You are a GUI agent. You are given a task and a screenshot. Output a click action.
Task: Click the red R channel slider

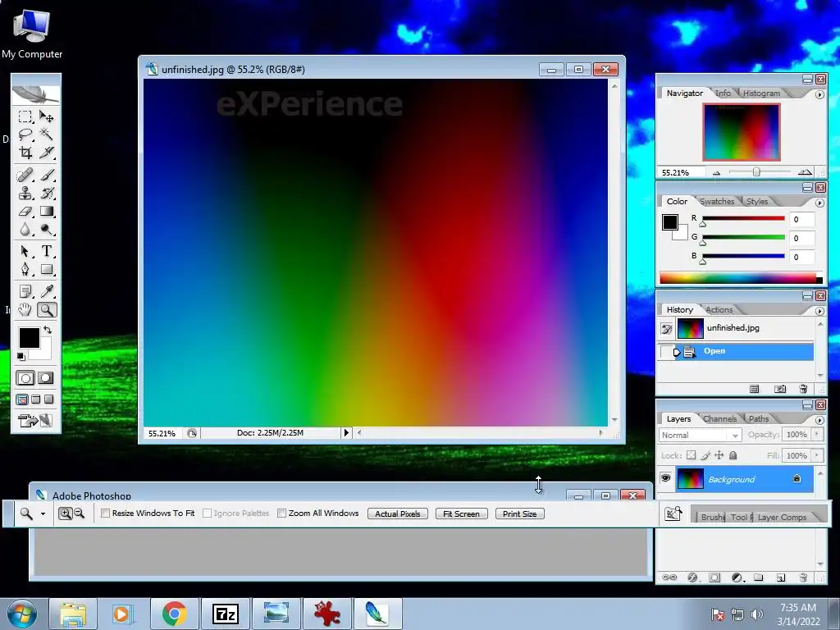[743, 218]
